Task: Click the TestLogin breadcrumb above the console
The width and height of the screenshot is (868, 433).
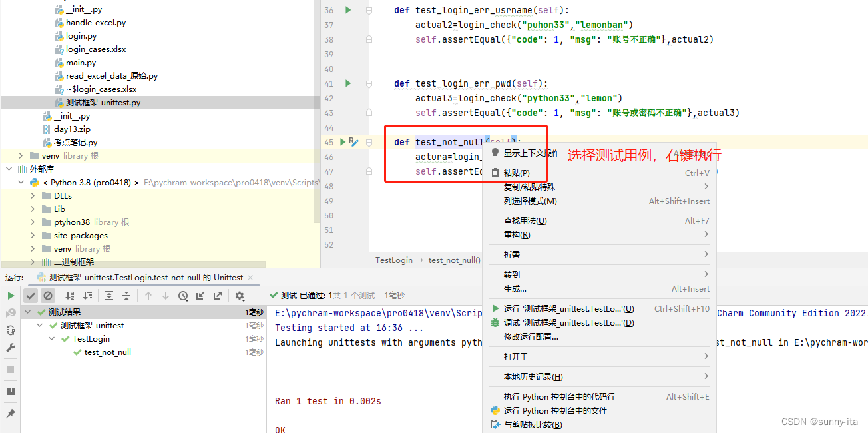Action: 393,260
